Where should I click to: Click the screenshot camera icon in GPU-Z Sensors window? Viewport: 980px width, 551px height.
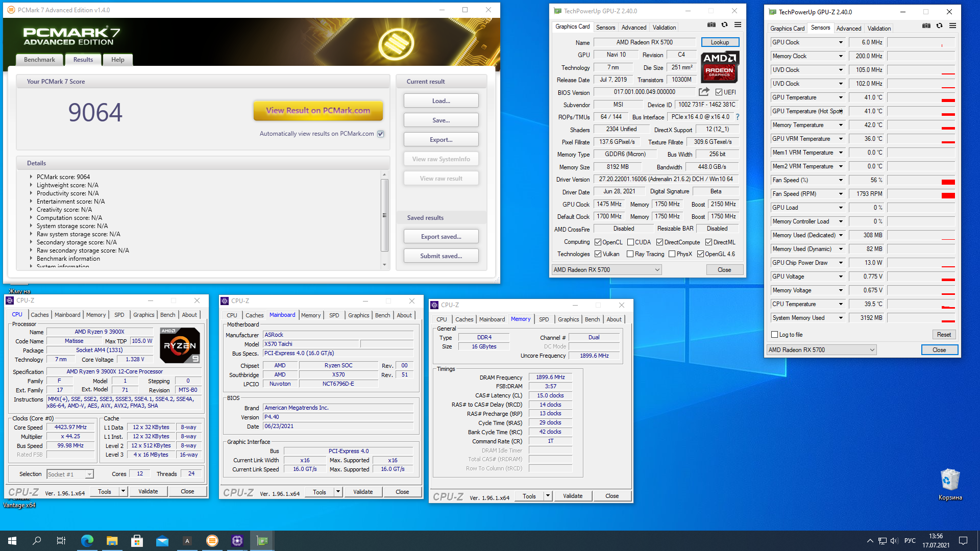926,26
